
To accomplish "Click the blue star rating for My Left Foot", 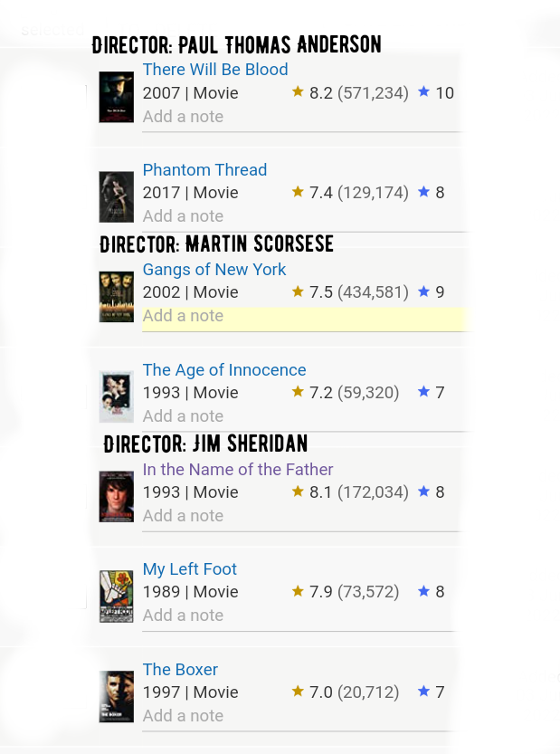I will [423, 590].
